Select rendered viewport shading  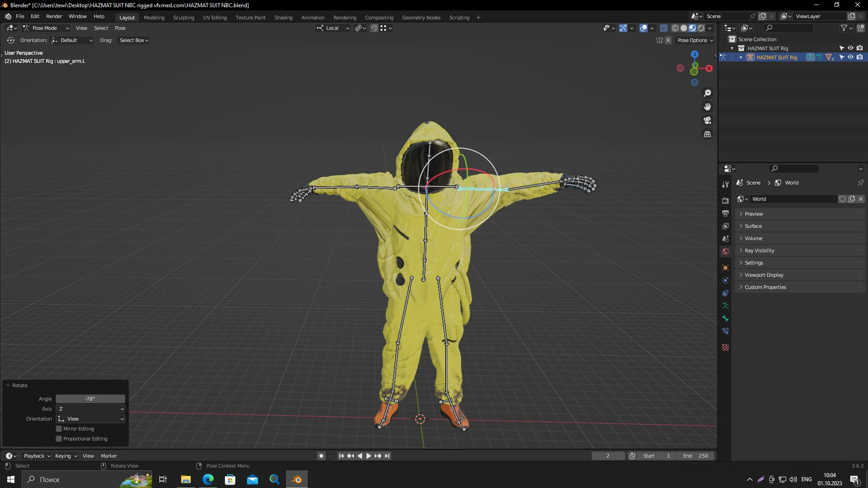pos(701,28)
